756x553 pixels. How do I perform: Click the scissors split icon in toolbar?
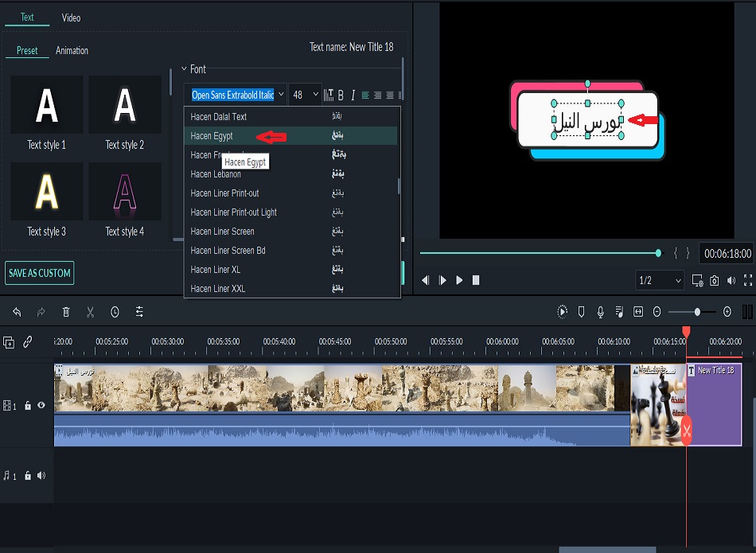click(91, 313)
